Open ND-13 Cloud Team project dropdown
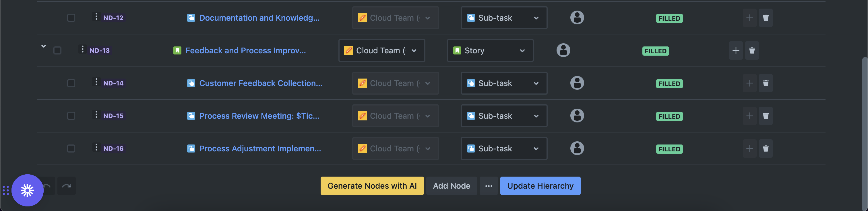Image resolution: width=868 pixels, height=211 pixels. [x=381, y=50]
